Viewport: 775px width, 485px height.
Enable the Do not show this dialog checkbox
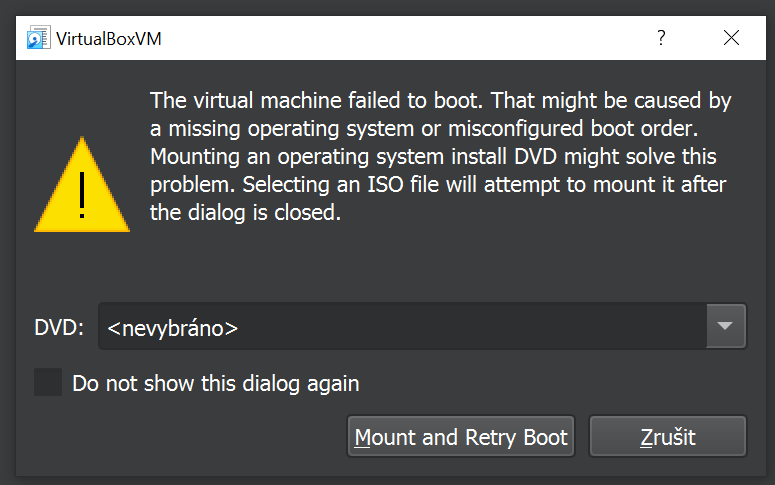coord(48,382)
